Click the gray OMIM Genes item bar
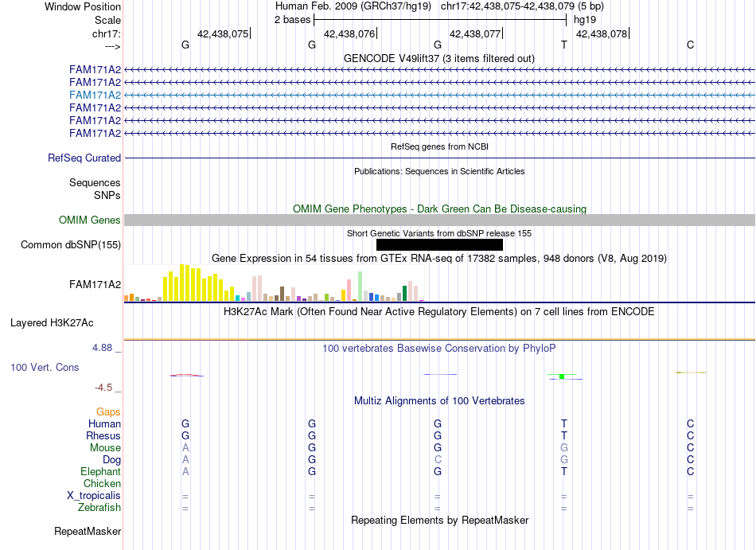The width and height of the screenshot is (756, 550). pos(439,220)
